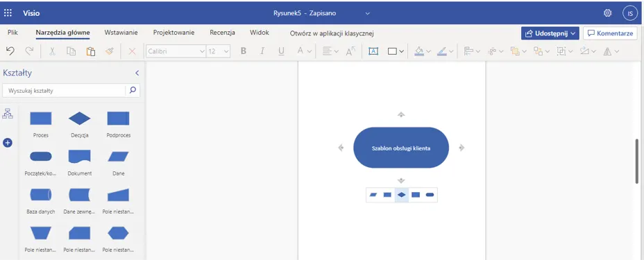The image size is (644, 260).
Task: Redo the last undone action
Action: point(29,51)
